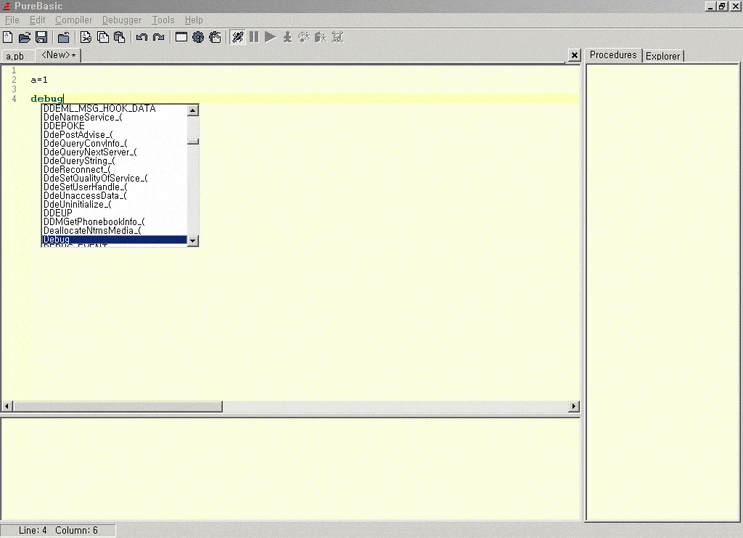Image resolution: width=743 pixels, height=538 pixels.
Task: Choose DDEPOKE from autocomplete list
Action: (114, 126)
